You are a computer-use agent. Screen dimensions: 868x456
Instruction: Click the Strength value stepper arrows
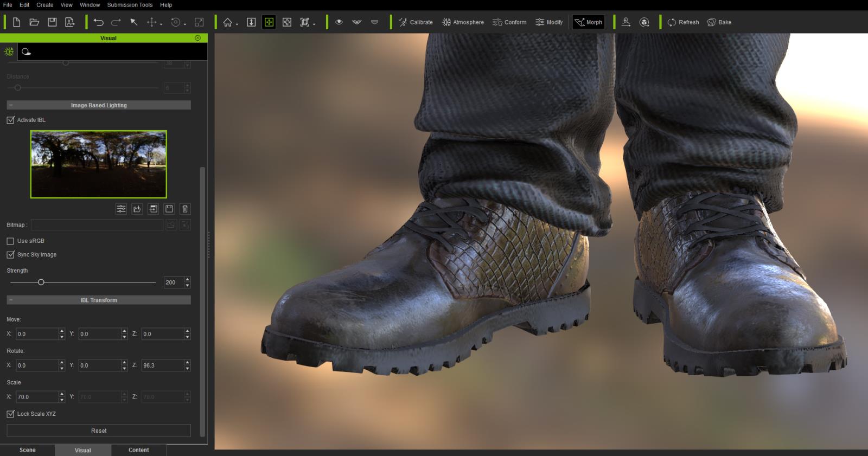point(187,282)
